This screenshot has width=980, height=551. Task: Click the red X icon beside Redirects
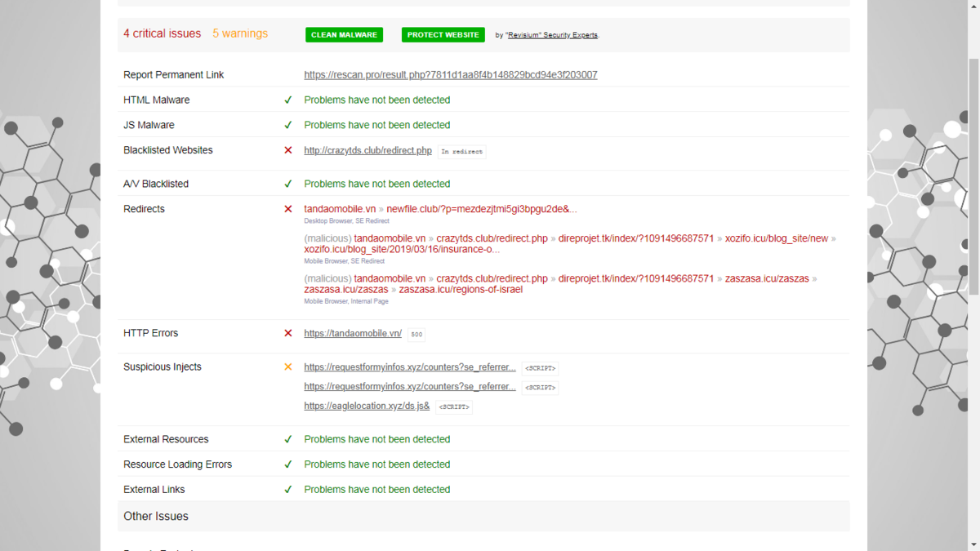tap(287, 210)
